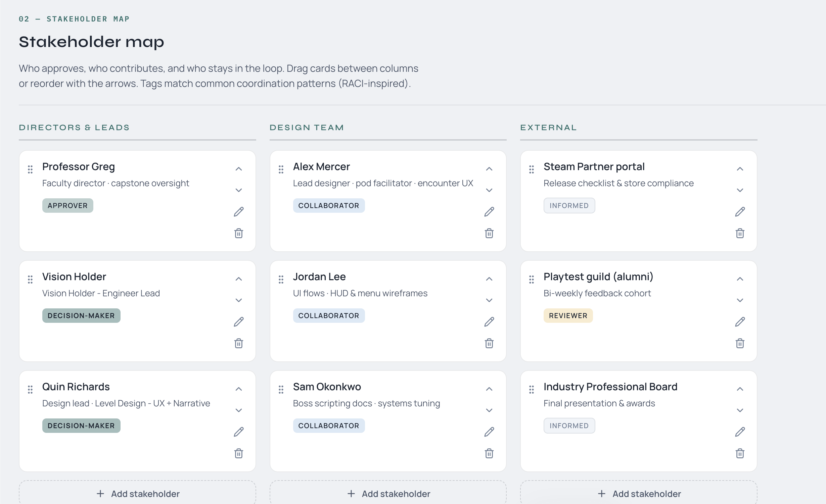Viewport: 826px width, 504px height.
Task: Click drag handle of Sam Okonkwo card
Action: [x=281, y=389]
